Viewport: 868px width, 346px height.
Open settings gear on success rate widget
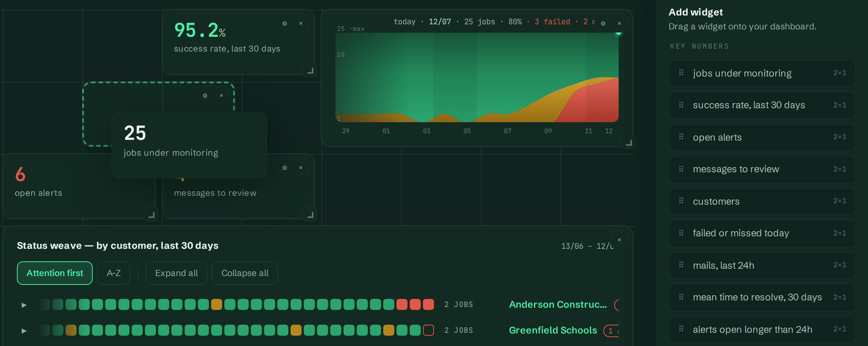coord(285,24)
